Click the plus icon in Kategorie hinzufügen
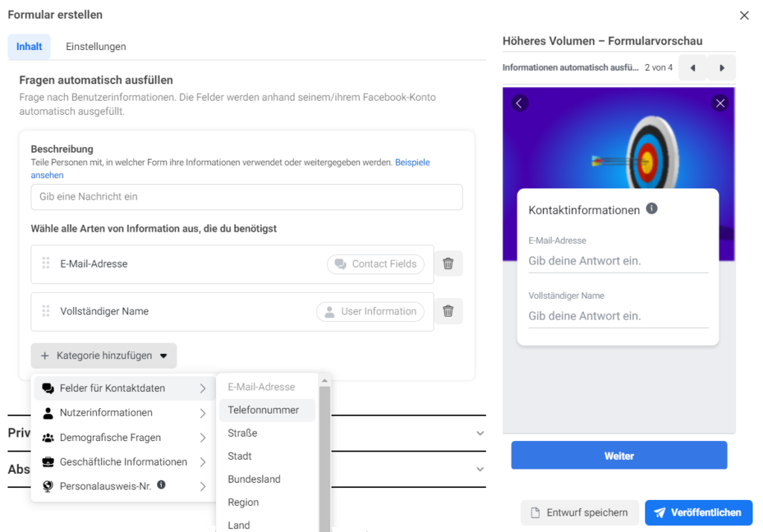Image resolution: width=763 pixels, height=532 pixels. pyautogui.click(x=45, y=356)
